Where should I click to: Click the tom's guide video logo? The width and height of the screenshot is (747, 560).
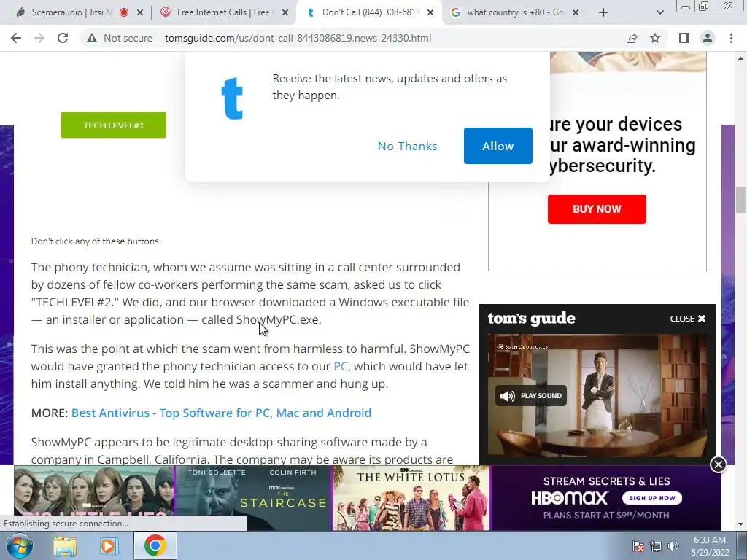[532, 318]
